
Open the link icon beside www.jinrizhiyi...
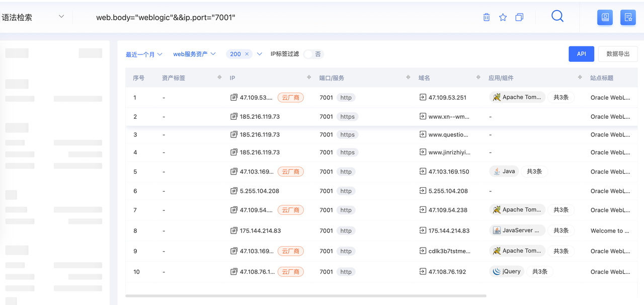423,152
